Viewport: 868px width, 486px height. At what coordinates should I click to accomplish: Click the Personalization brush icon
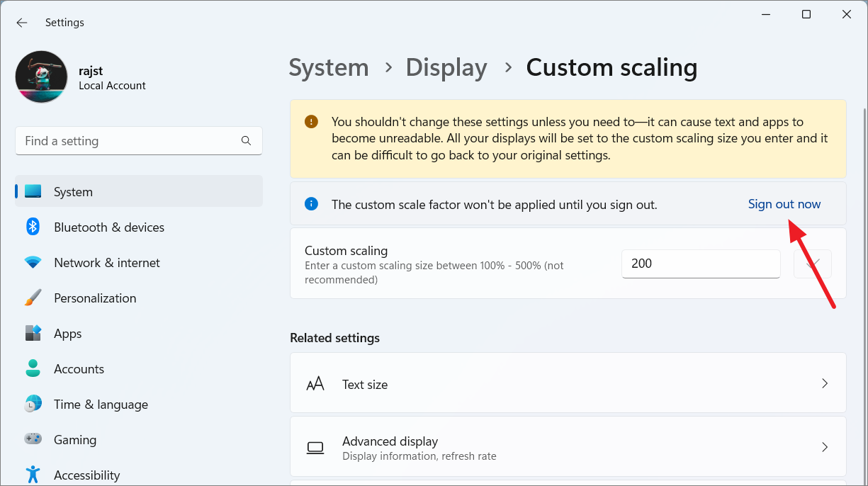[33, 298]
